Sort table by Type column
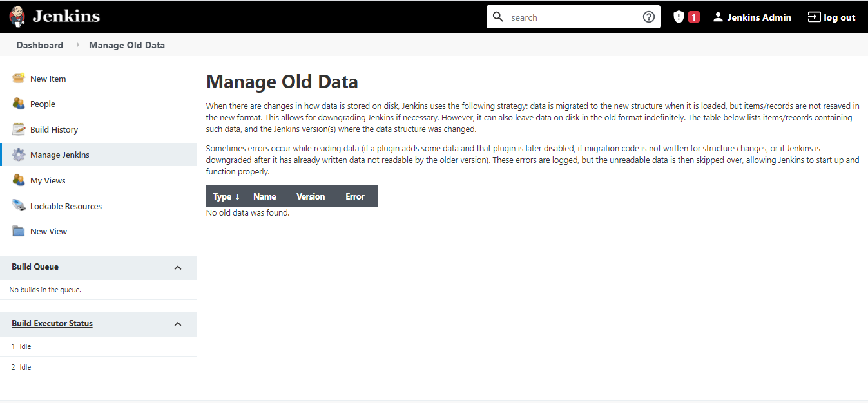The width and height of the screenshot is (868, 403). coord(226,196)
